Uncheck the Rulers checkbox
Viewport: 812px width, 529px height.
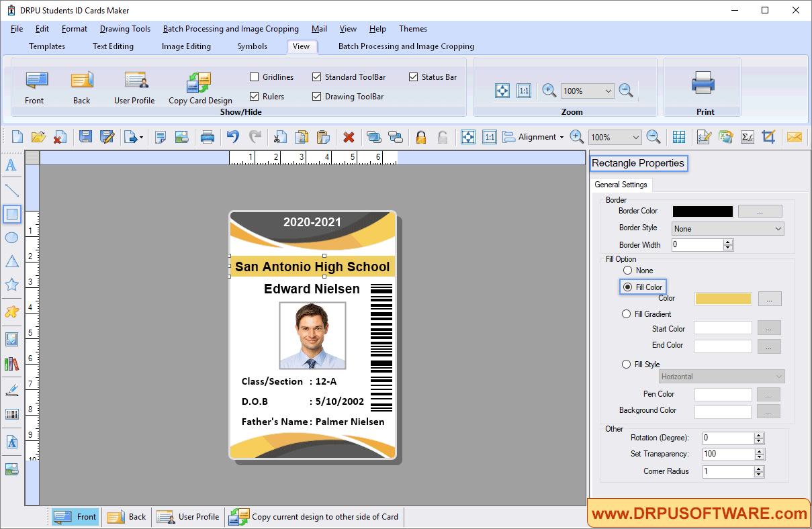[x=255, y=97]
